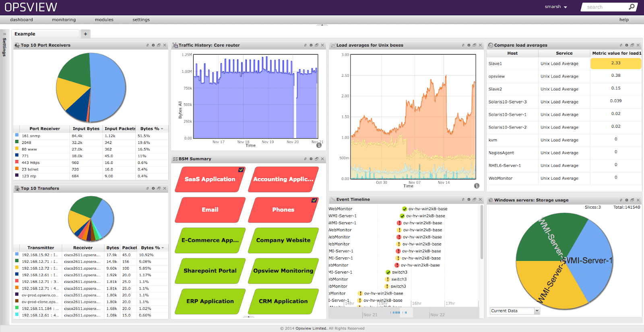Viewport: 644px width, 332px height.
Task: Configure Load averages for Unix boxes gear
Action: pyautogui.click(x=469, y=45)
